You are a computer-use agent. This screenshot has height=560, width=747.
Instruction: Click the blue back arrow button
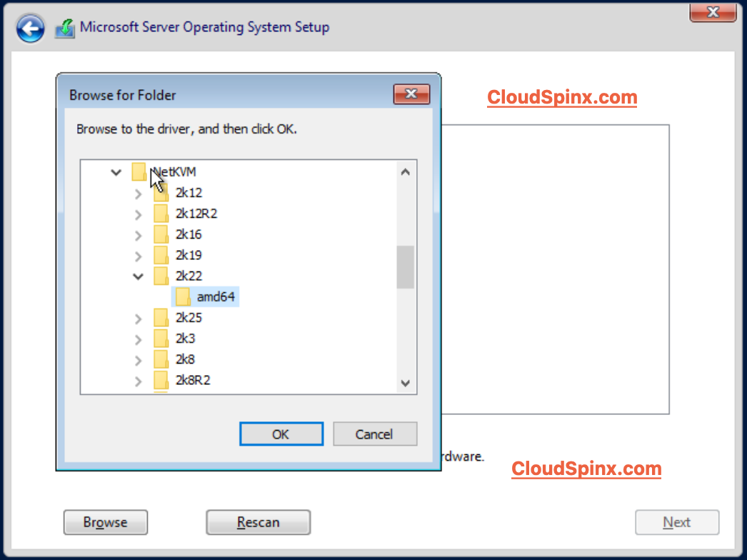30,29
